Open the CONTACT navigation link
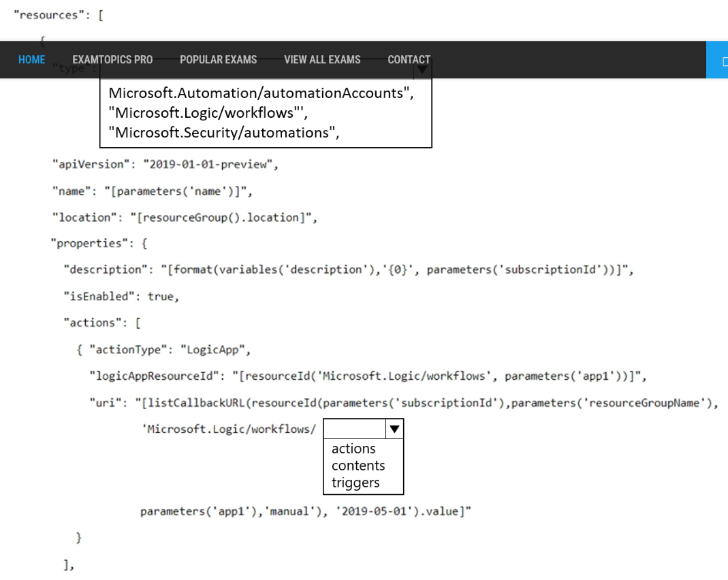 (409, 60)
